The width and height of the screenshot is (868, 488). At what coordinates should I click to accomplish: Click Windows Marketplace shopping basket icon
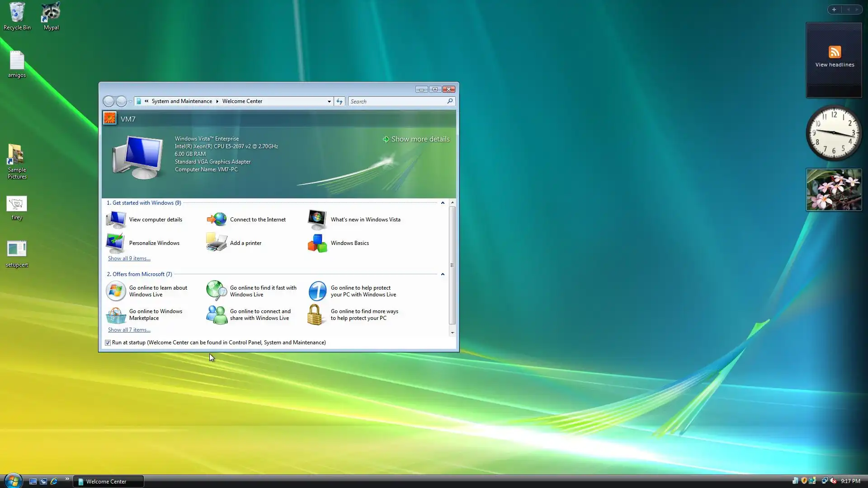tap(116, 315)
